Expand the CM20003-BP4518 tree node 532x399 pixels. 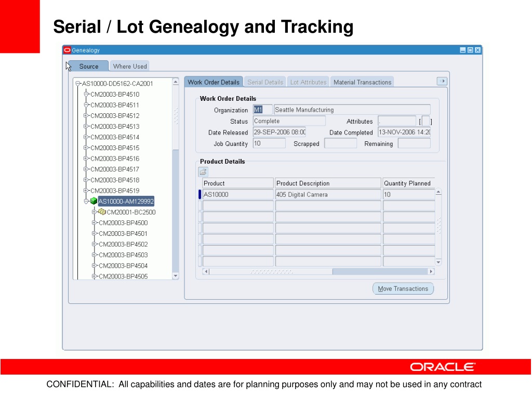[x=86, y=180]
